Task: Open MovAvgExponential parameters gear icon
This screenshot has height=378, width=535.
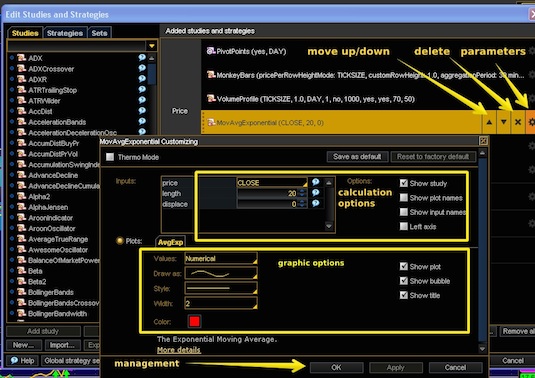Action: 531,122
